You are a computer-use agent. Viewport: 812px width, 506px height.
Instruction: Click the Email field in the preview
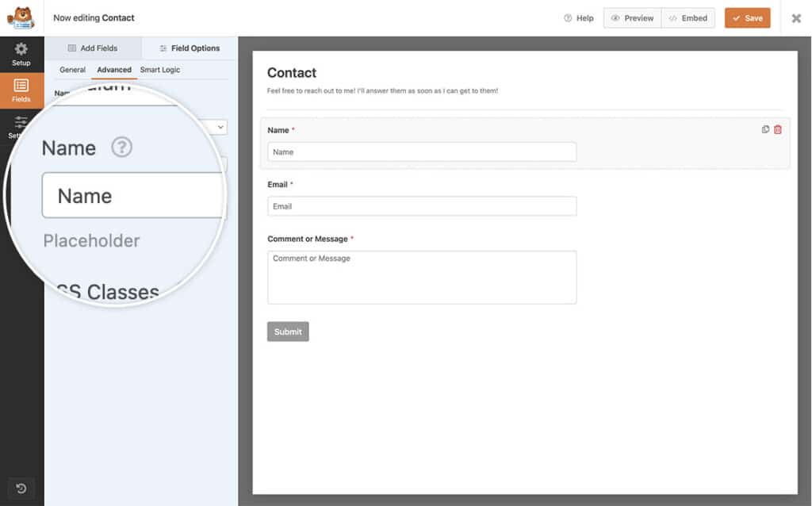click(421, 205)
